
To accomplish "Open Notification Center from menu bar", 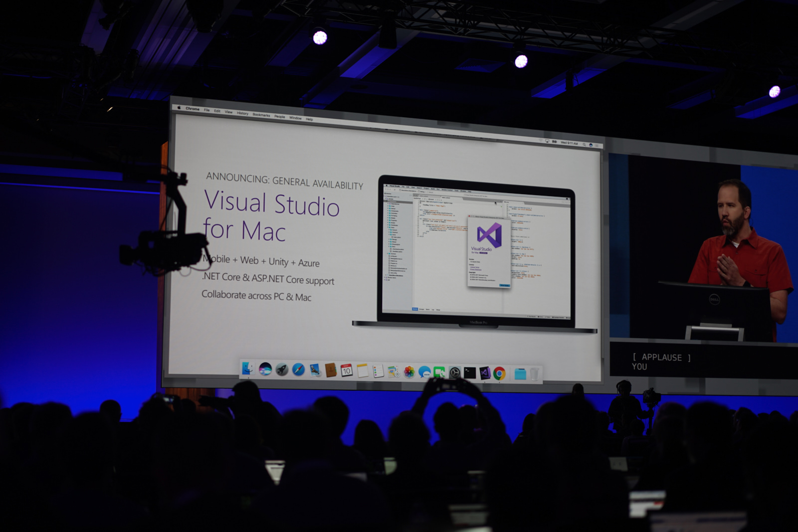I will pyautogui.click(x=598, y=145).
